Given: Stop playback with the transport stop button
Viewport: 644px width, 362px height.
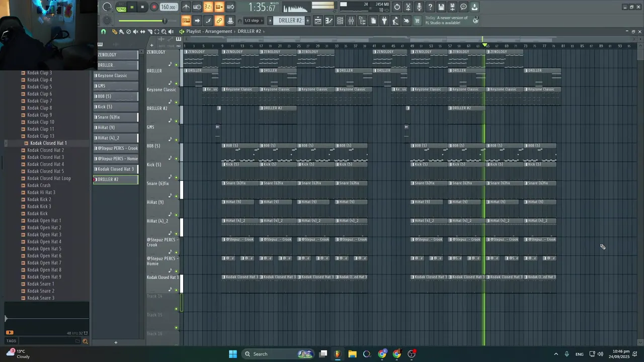Looking at the screenshot, I should tap(142, 7).
